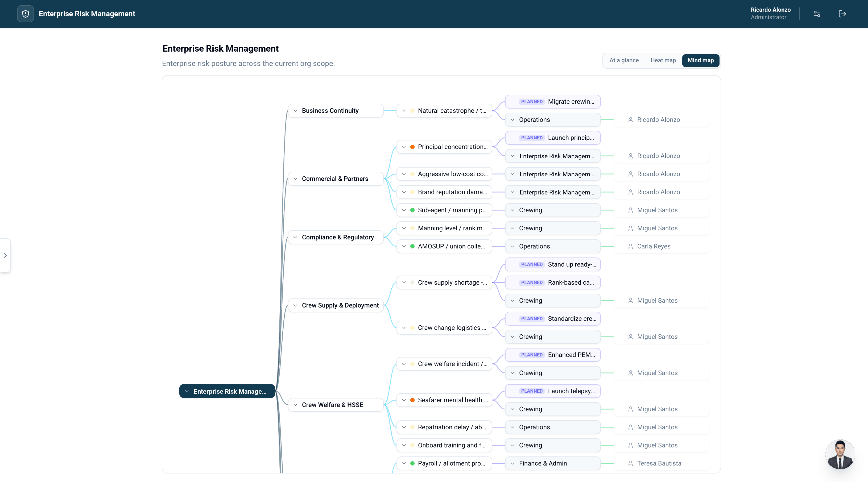This screenshot has width=868, height=482.
Task: Collapse the Enterprise Risk Manage... root node
Action: click(187, 391)
